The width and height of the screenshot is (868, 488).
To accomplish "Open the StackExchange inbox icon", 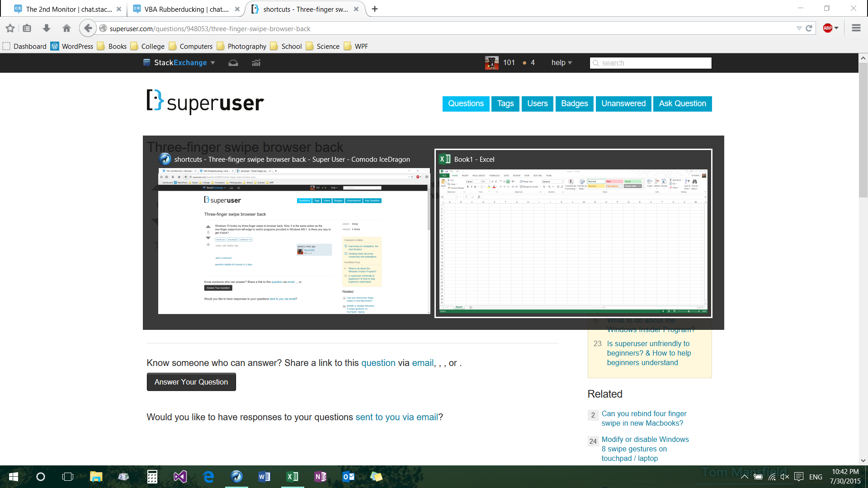I will pos(233,63).
